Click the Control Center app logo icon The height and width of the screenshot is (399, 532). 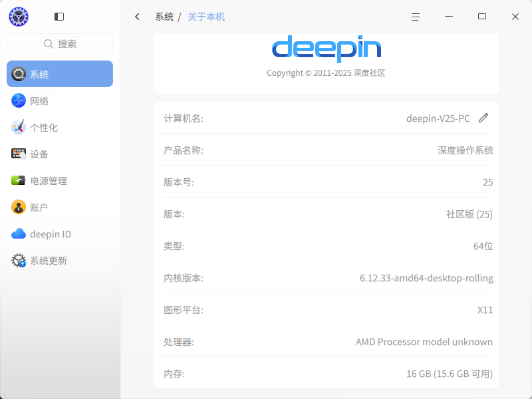pyautogui.click(x=19, y=17)
